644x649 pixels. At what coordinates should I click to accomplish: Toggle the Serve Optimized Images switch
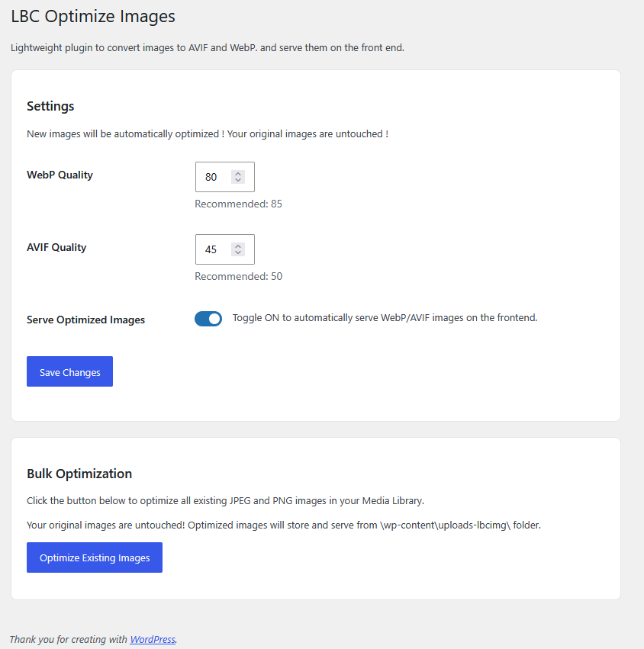[x=208, y=319]
